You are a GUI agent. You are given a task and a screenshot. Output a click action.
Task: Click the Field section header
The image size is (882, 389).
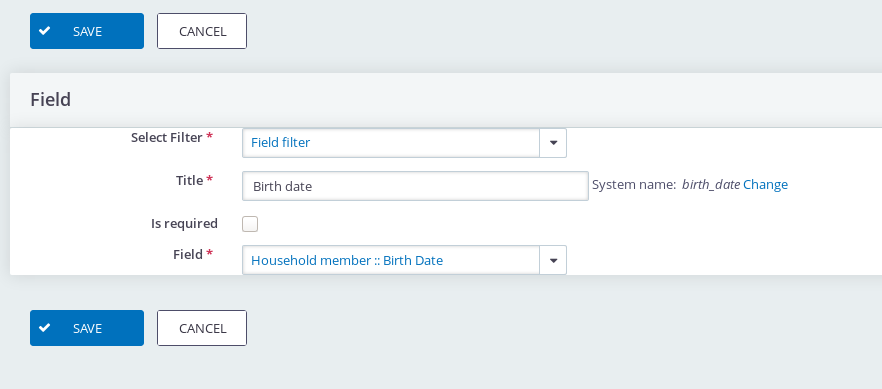point(51,99)
